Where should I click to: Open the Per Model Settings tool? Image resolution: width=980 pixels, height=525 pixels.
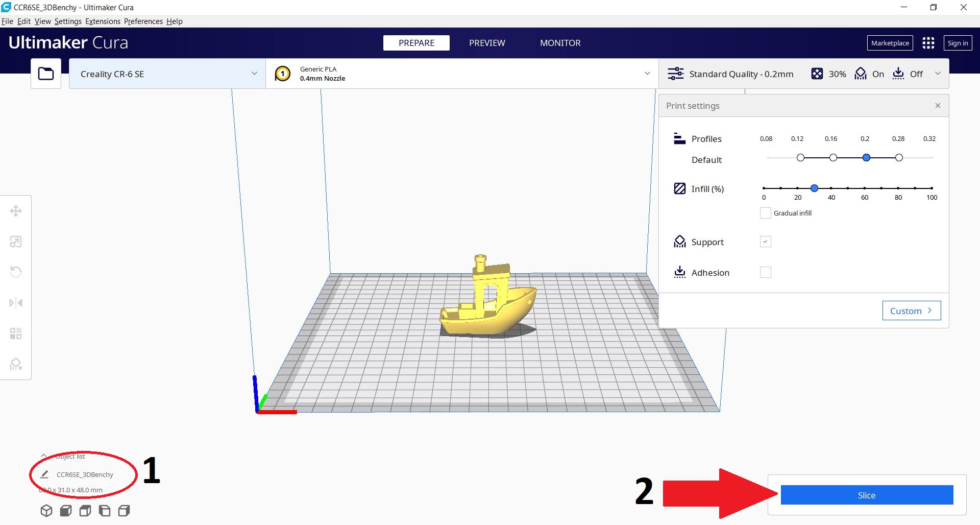click(x=16, y=333)
